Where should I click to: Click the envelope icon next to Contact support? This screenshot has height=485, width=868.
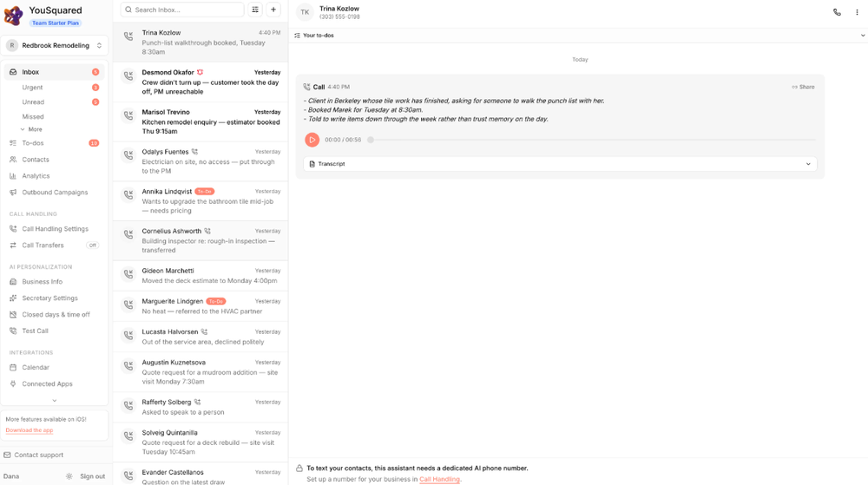coord(7,456)
